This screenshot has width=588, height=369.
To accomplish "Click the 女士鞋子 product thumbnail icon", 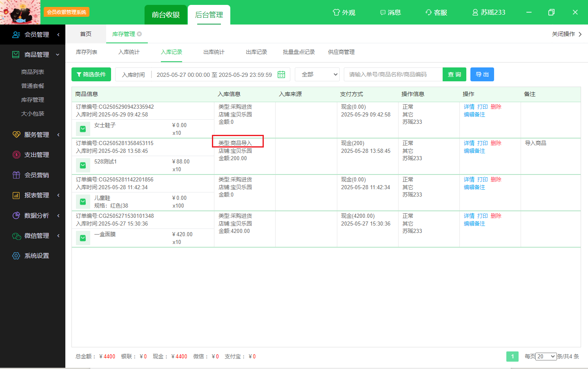I will point(83,129).
